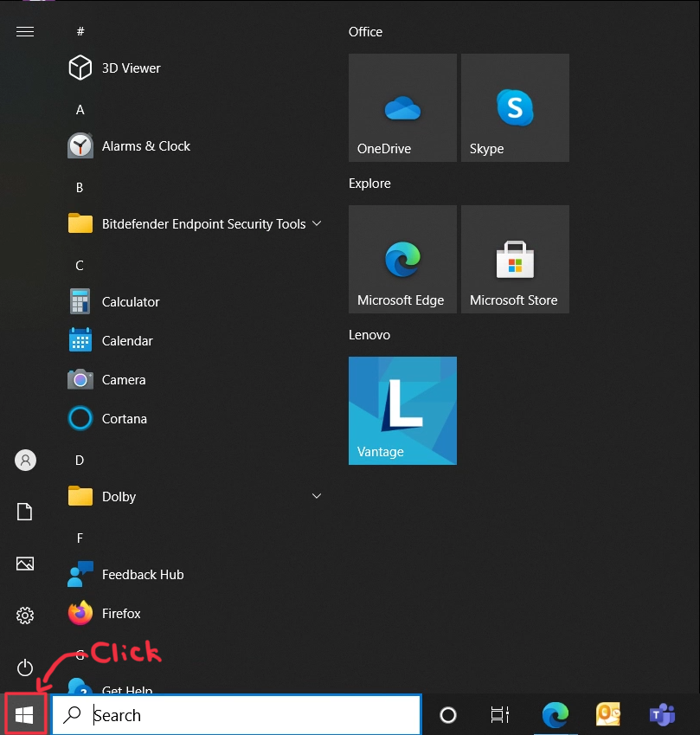
Task: Open the Skype tile
Action: 515,108
